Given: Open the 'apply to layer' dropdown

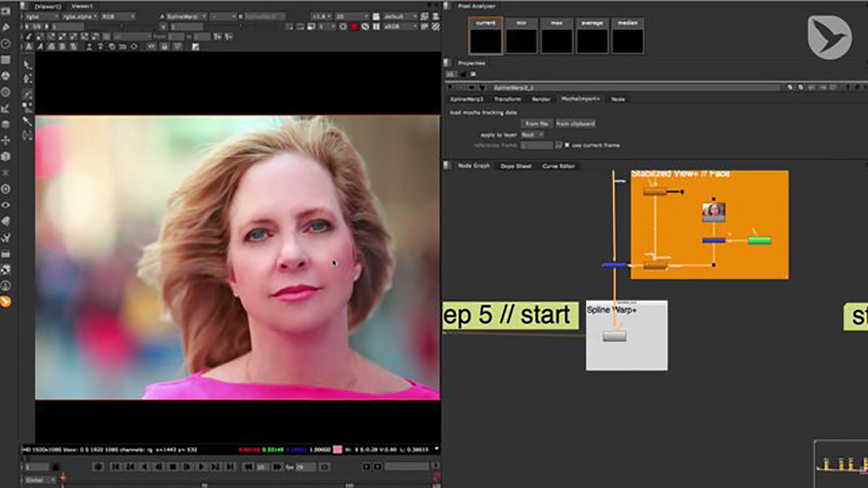Looking at the screenshot, I should [x=533, y=135].
